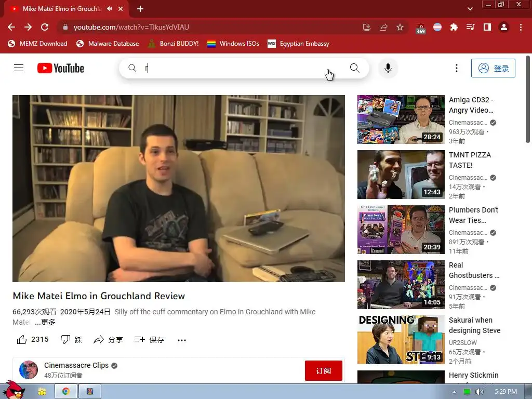The image size is (532, 399).
Task: Open Angry Birds start button on taskbar
Action: point(14,390)
